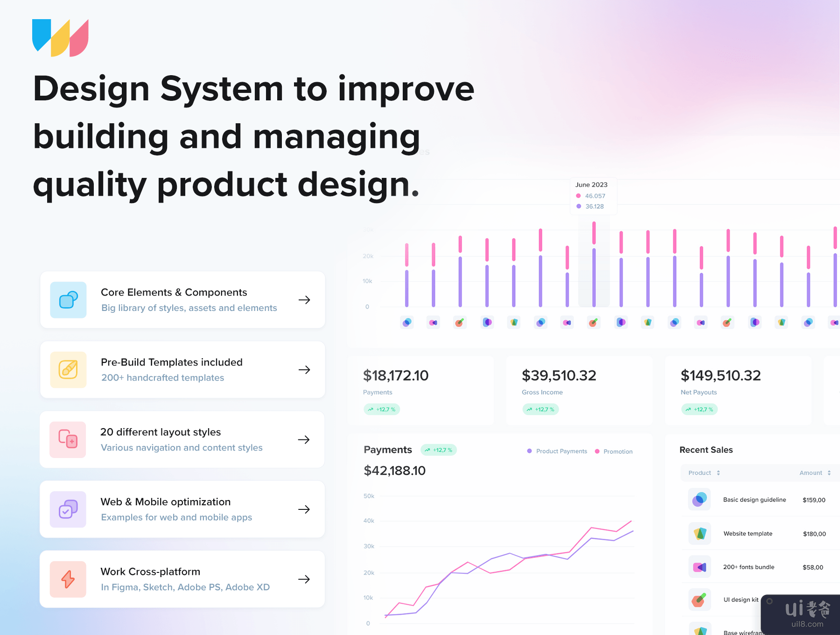Viewport: 840px width, 635px height.
Task: Click the 200+ fonts bundle product icon
Action: click(699, 567)
